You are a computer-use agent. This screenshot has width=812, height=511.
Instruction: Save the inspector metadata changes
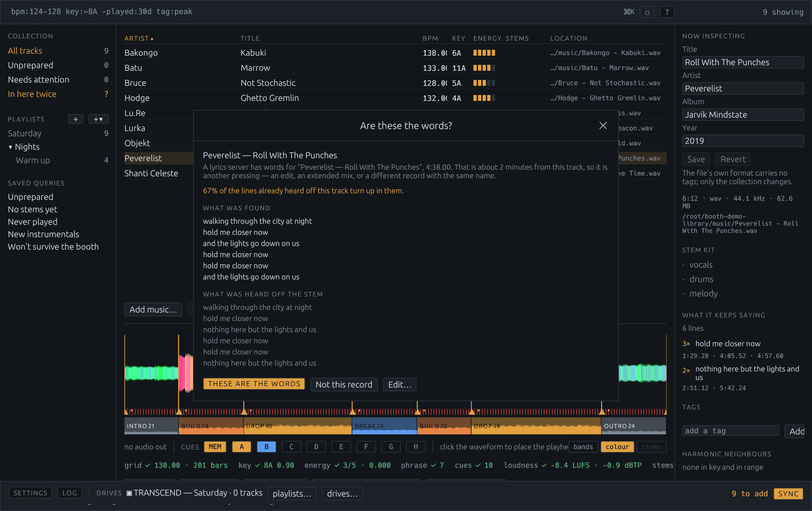point(696,159)
